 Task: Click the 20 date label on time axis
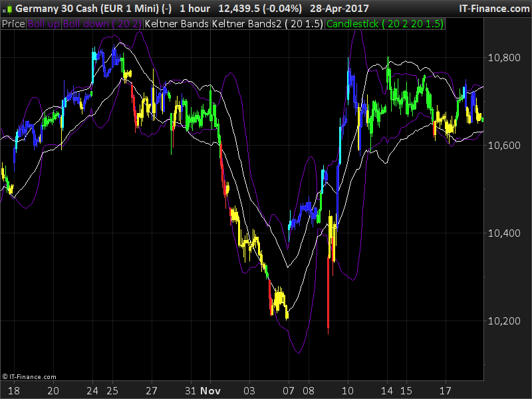pos(53,391)
